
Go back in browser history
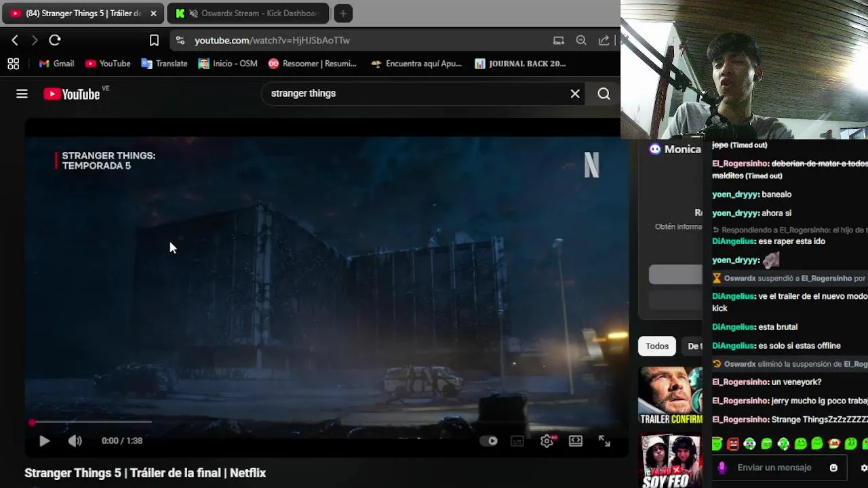15,41
